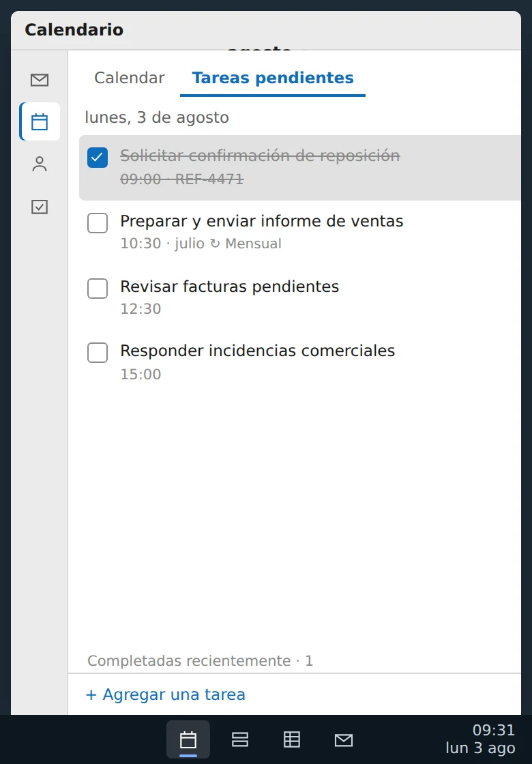Uncheck Solicitar confirmación de reposición task
This screenshot has height=764, width=532.
pos(98,158)
